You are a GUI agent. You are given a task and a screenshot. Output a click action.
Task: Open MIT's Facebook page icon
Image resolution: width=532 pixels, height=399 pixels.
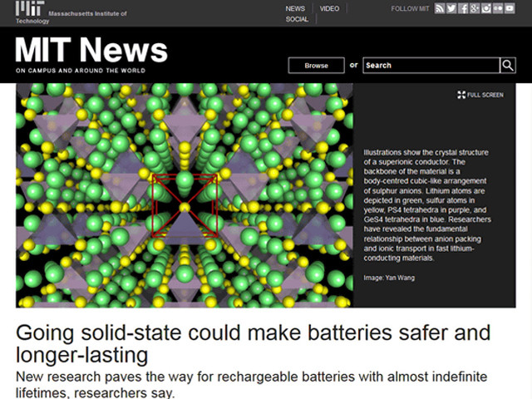coord(463,8)
